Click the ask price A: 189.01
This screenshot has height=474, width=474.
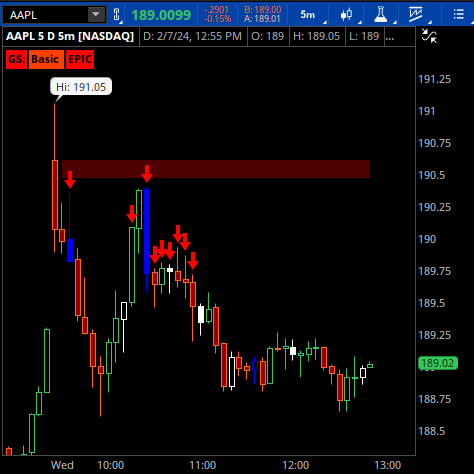263,19
